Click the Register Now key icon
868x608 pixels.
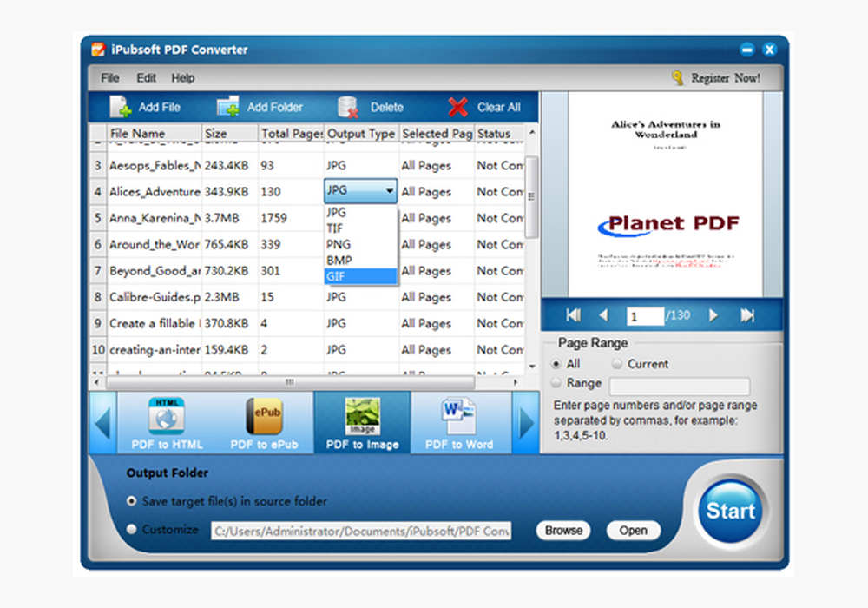pos(676,77)
